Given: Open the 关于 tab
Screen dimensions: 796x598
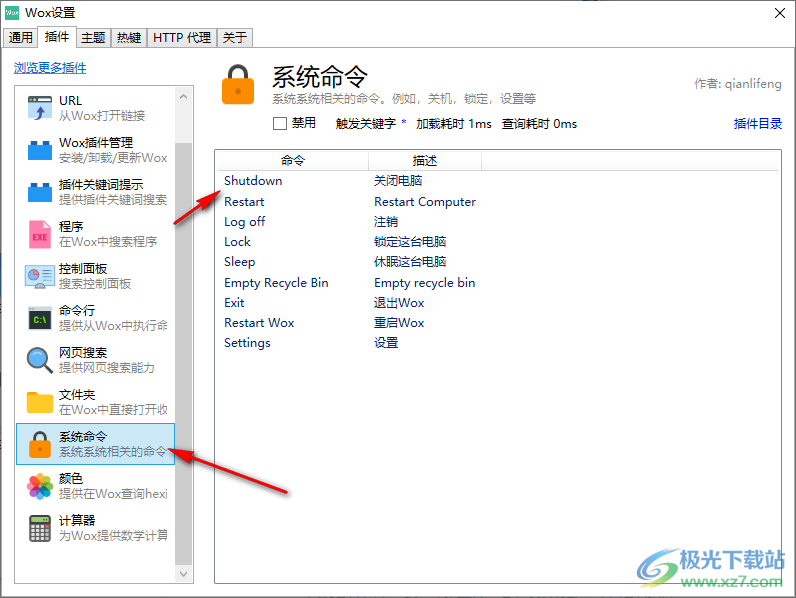Looking at the screenshot, I should click(x=235, y=38).
